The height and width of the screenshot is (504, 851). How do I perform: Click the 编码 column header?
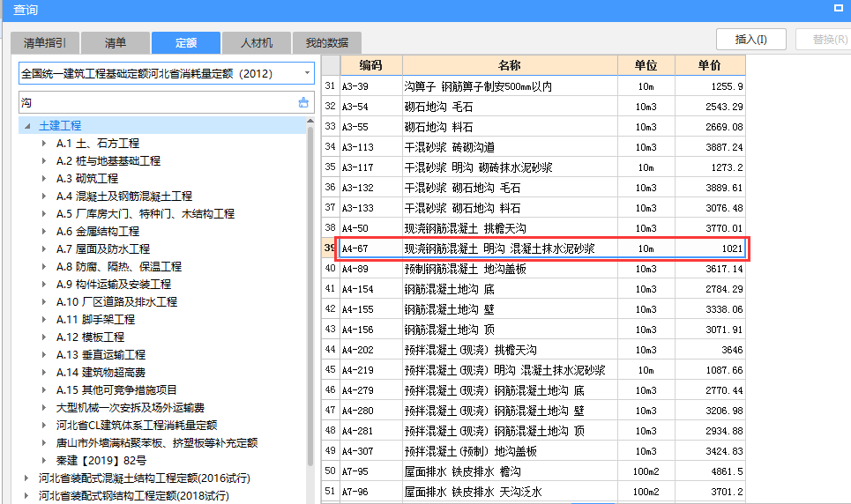click(x=371, y=66)
